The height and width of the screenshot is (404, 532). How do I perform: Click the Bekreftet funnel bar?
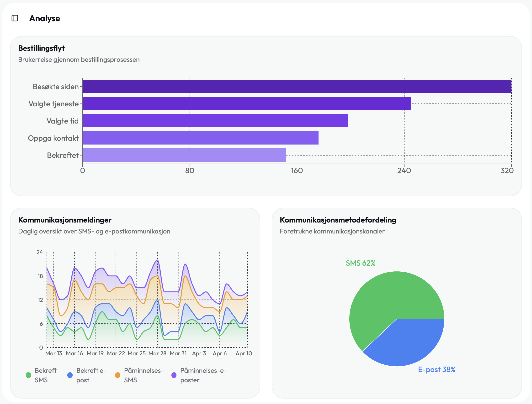(184, 155)
